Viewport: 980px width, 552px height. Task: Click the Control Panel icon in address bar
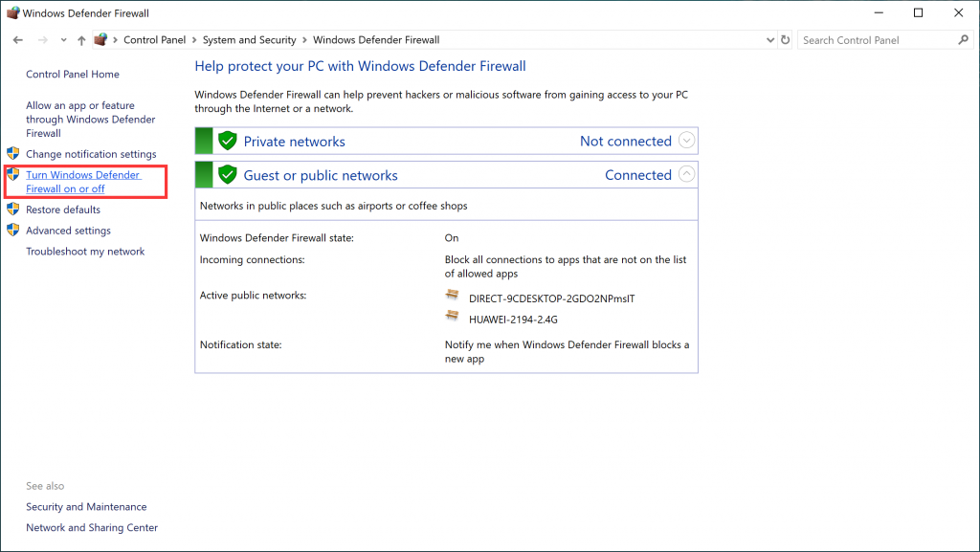pos(100,39)
